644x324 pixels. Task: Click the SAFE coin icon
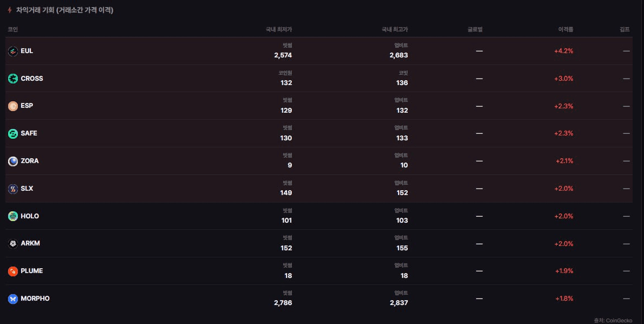[x=13, y=134]
